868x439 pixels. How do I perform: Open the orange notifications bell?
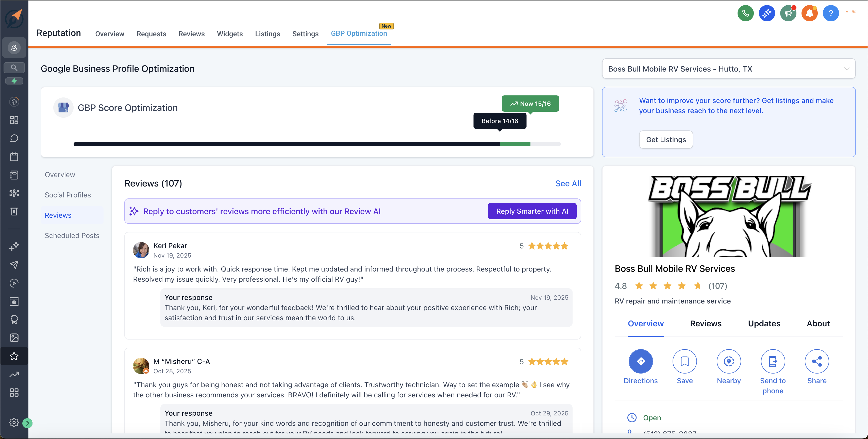809,13
